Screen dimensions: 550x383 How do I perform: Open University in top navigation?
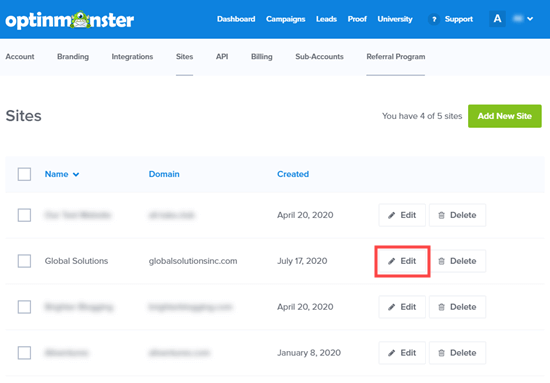point(395,19)
